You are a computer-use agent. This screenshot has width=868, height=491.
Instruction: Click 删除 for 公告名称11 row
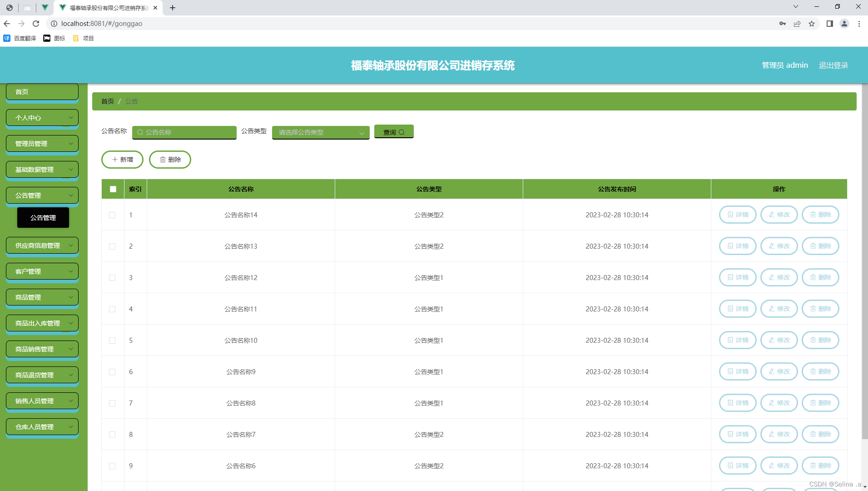click(820, 309)
